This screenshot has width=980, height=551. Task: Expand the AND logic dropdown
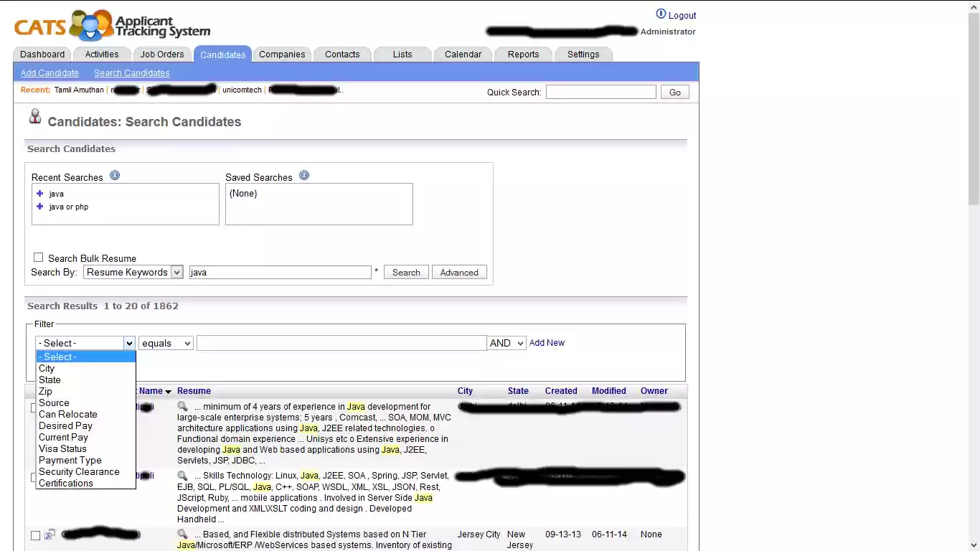pos(507,344)
